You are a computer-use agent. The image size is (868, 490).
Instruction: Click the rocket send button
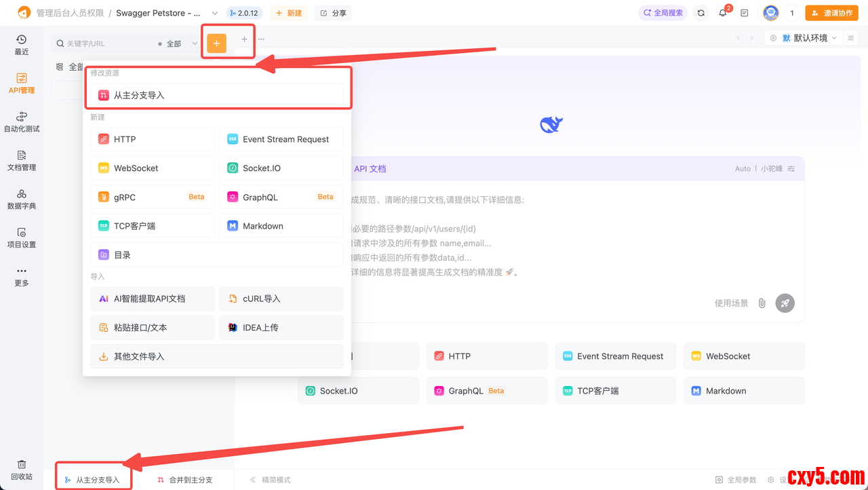point(785,303)
